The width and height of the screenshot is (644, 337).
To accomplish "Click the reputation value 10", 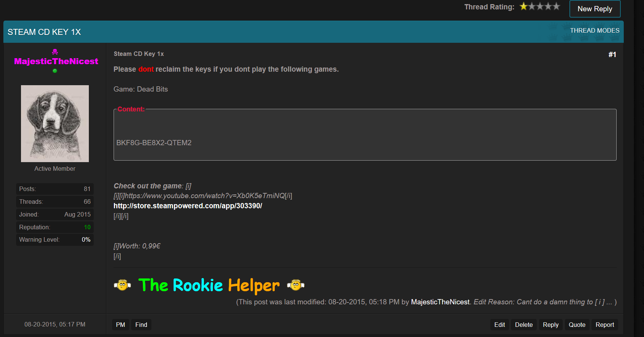I will (x=87, y=227).
